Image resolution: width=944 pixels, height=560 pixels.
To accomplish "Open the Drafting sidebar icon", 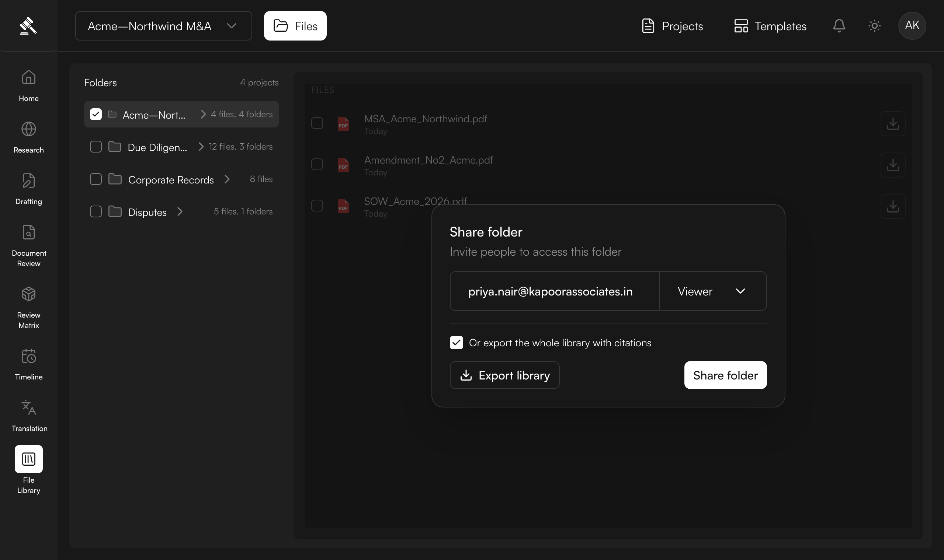I will [x=29, y=181].
